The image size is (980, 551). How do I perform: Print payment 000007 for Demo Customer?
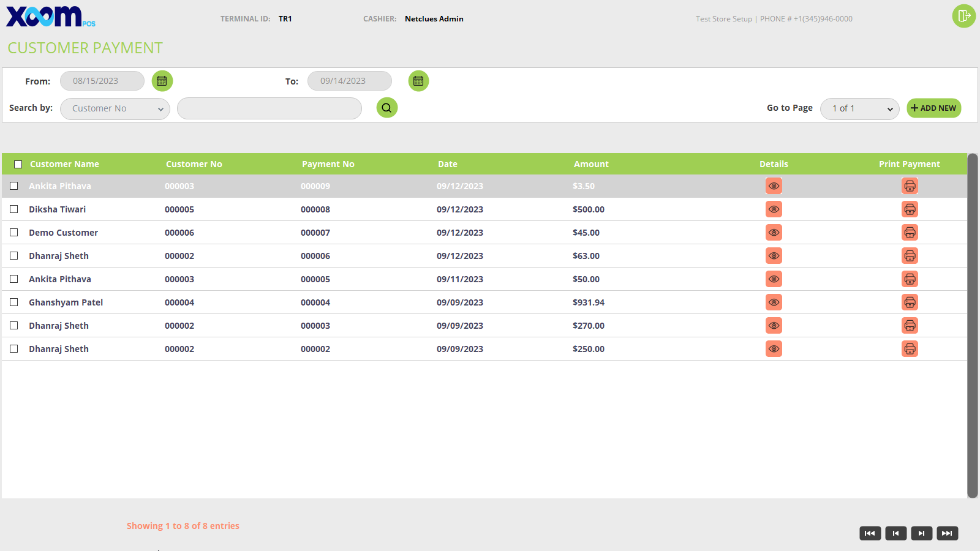[910, 233]
